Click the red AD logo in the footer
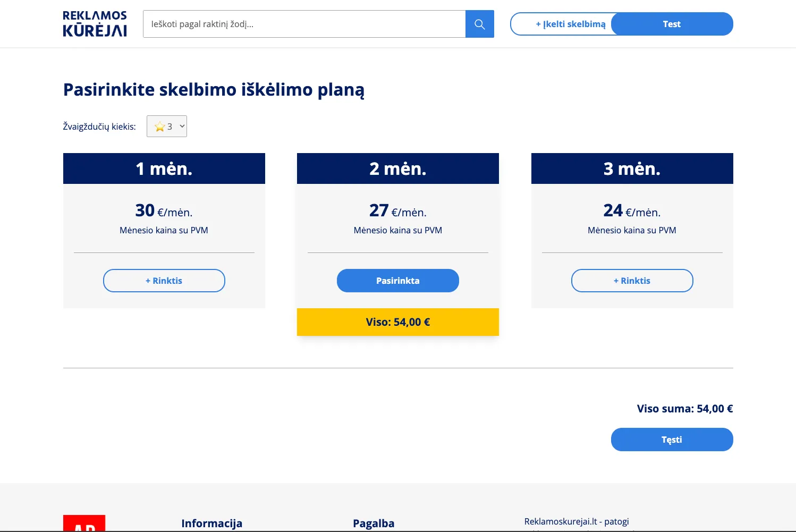This screenshot has height=532, width=796. pos(84,526)
